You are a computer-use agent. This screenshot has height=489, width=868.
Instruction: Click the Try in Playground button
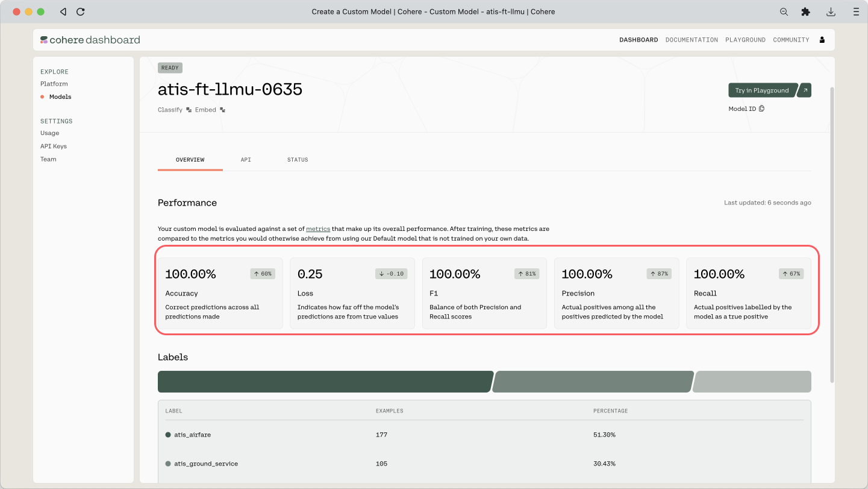pos(762,90)
